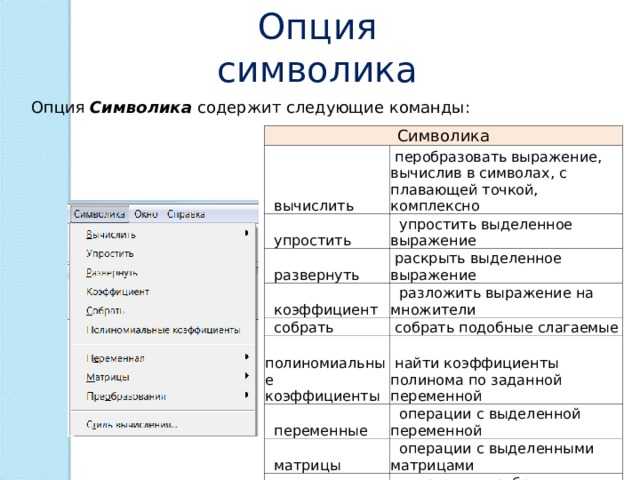Expand the Матрицы submenu arrow
The width and height of the screenshot is (640, 480).
[246, 376]
